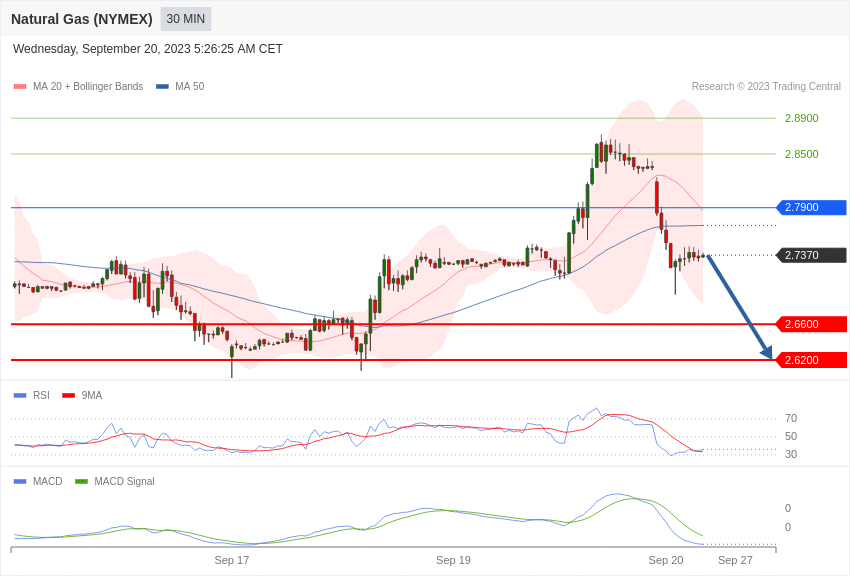The width and height of the screenshot is (850, 576).
Task: Click the RSI 30 axis value
Action: 791,454
